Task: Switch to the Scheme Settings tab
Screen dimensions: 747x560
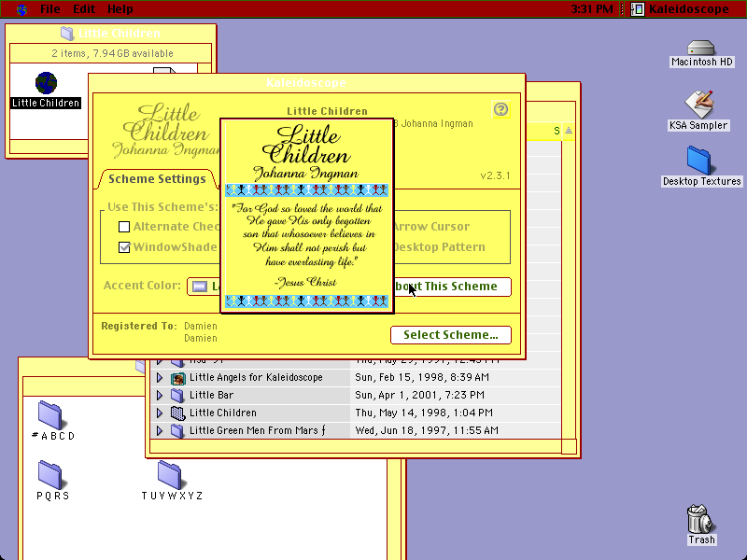Action: click(x=157, y=179)
